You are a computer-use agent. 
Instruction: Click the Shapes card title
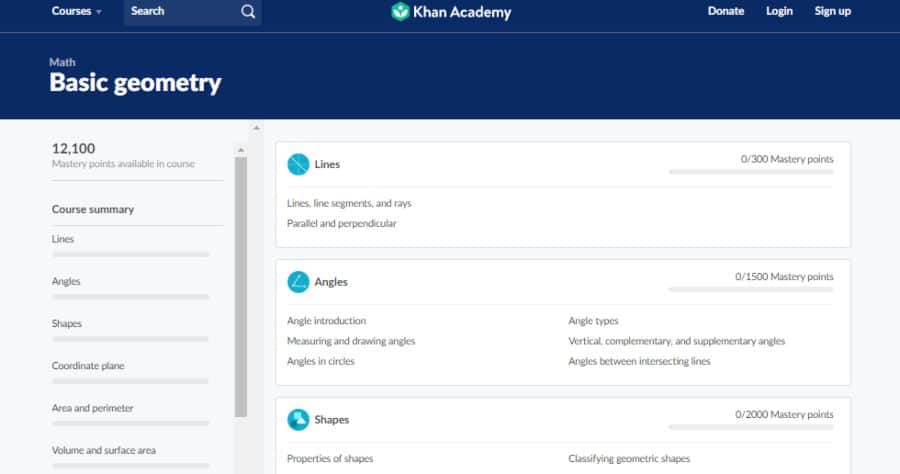[332, 419]
